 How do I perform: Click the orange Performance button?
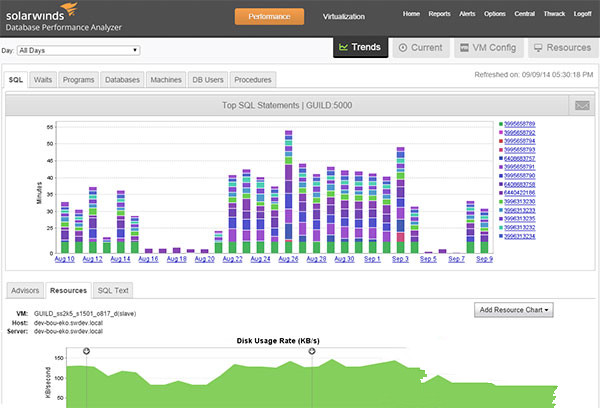pos(268,16)
